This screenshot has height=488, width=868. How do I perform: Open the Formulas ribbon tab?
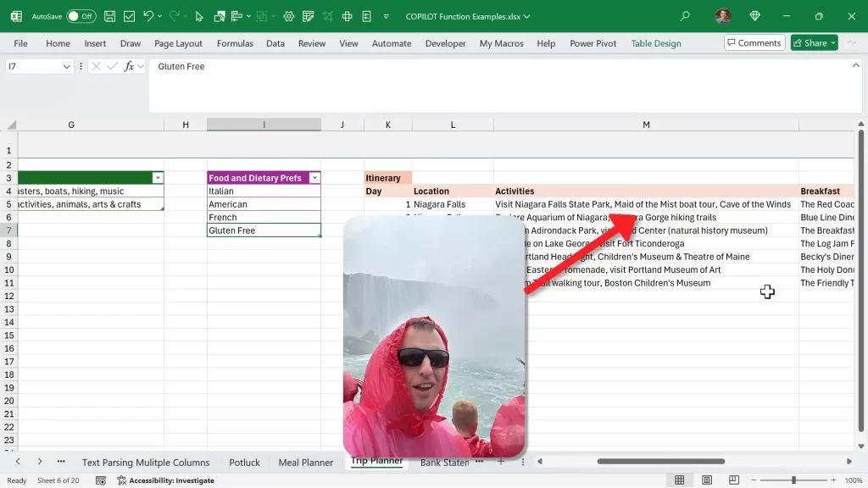235,43
